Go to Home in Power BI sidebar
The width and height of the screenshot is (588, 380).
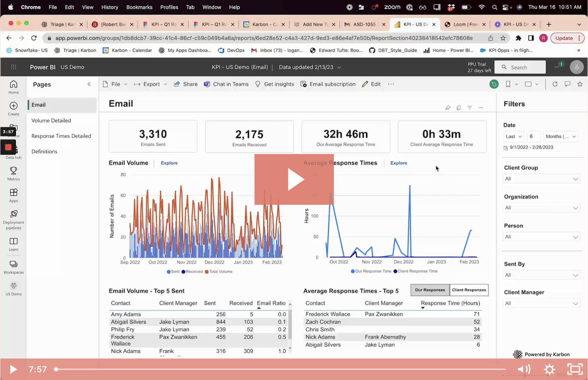pyautogui.click(x=13, y=87)
